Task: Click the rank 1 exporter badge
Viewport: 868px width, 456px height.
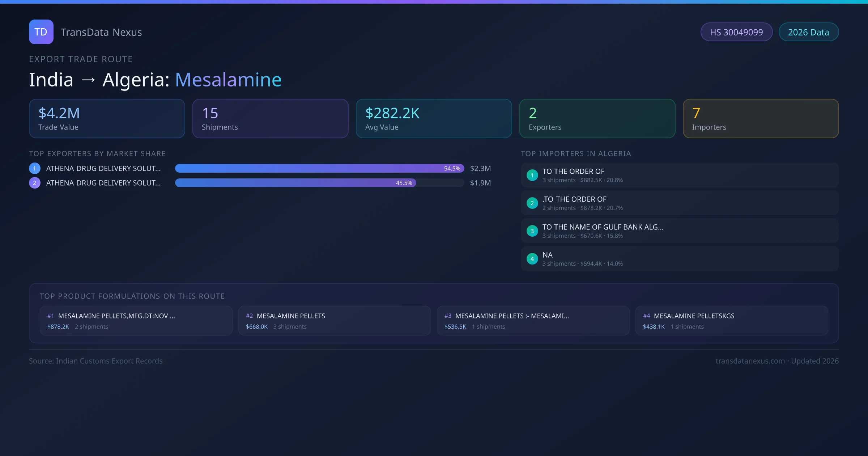Action: coord(35,168)
